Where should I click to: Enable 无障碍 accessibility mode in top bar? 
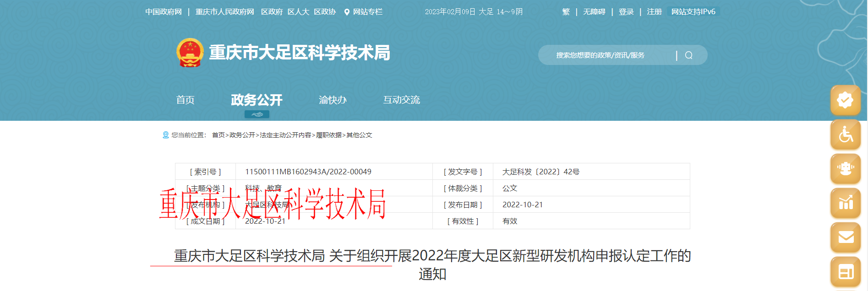coord(594,12)
